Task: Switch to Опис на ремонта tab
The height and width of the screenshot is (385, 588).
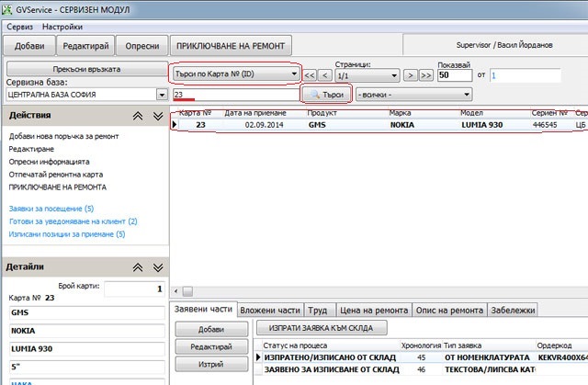Action: (x=449, y=311)
